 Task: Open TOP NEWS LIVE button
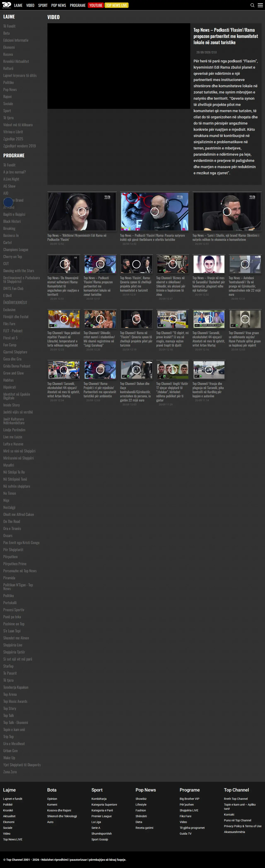117,5
